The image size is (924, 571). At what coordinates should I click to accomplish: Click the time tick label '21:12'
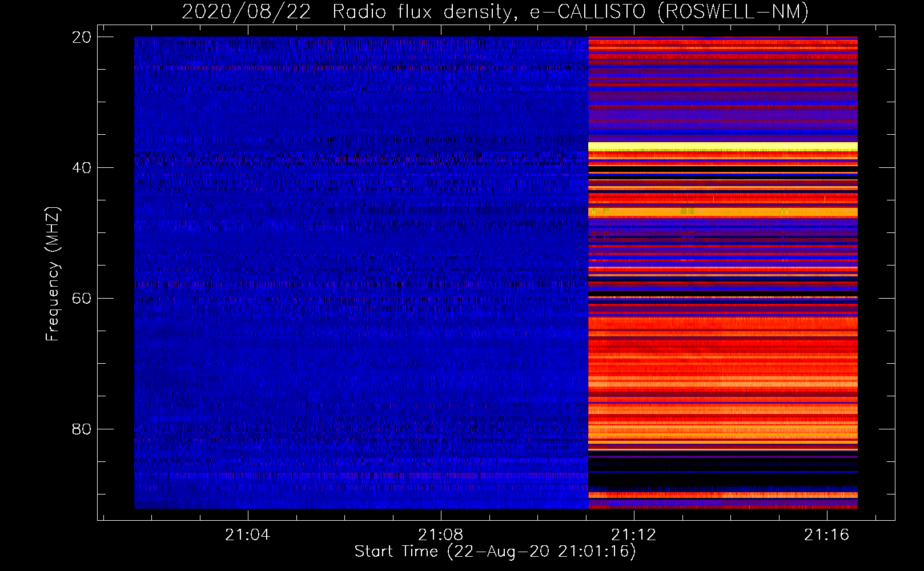pos(634,535)
